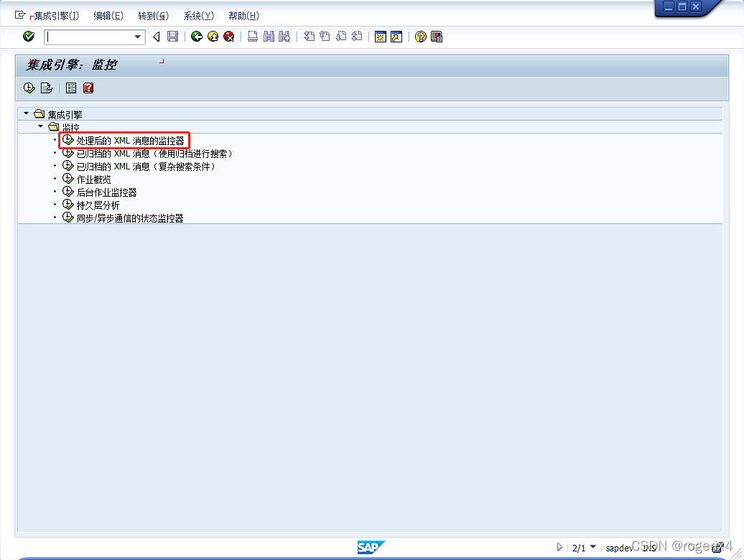
Task: Open the 编辑(E) menu
Action: click(108, 16)
